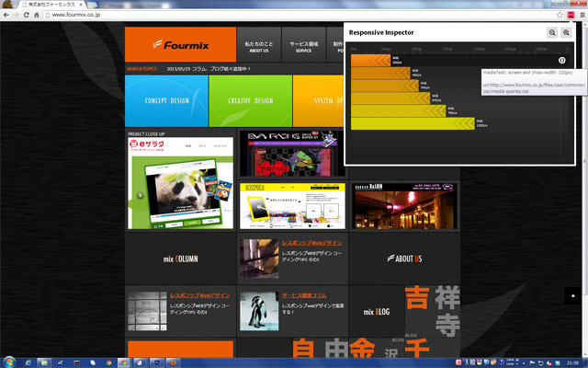Viewport: 588px width, 368px height.
Task: Open the SERVICE navigation item
Action: tap(303, 46)
